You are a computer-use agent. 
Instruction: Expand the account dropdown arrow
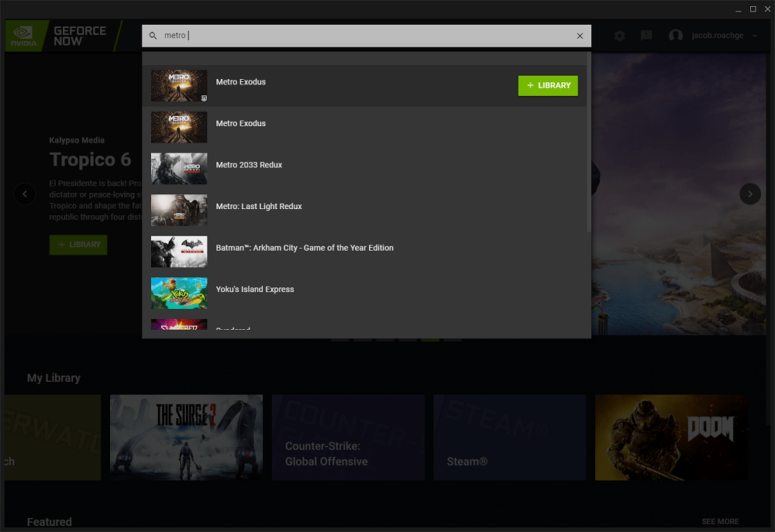coord(755,36)
